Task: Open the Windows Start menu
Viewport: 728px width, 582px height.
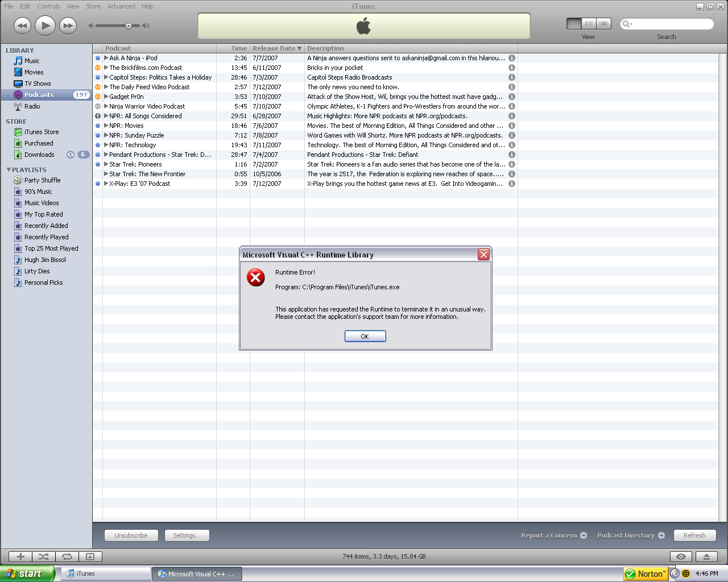Action: [x=27, y=573]
